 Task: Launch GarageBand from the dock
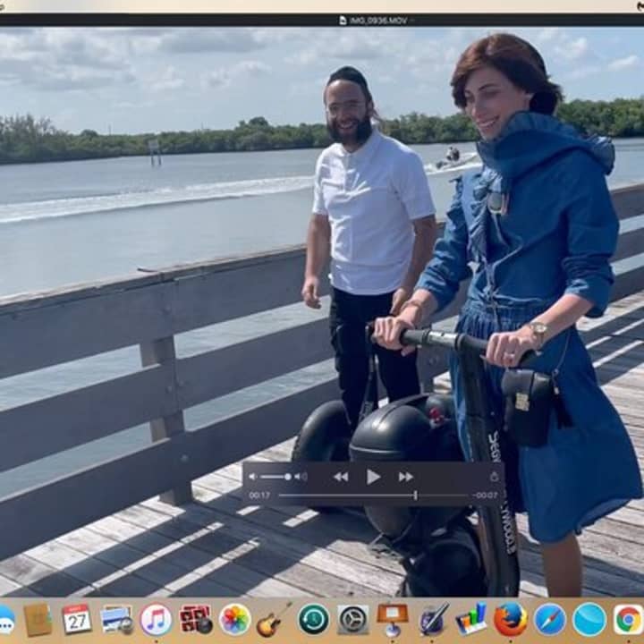(274, 619)
